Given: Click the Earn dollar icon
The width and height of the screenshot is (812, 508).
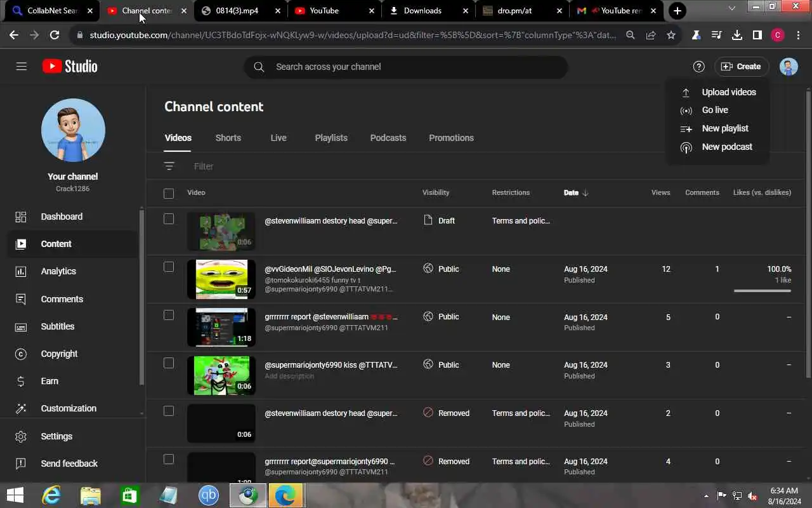Looking at the screenshot, I should pyautogui.click(x=21, y=381).
